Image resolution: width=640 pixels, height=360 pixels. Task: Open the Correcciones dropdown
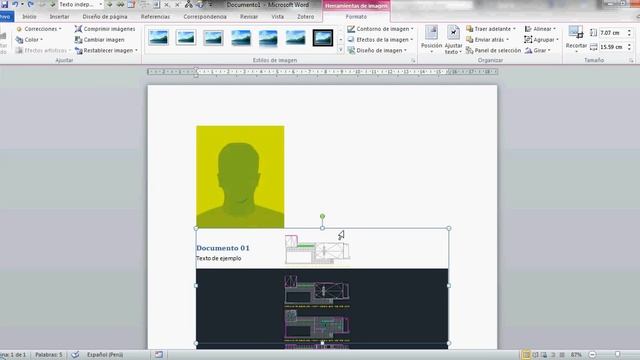39,29
